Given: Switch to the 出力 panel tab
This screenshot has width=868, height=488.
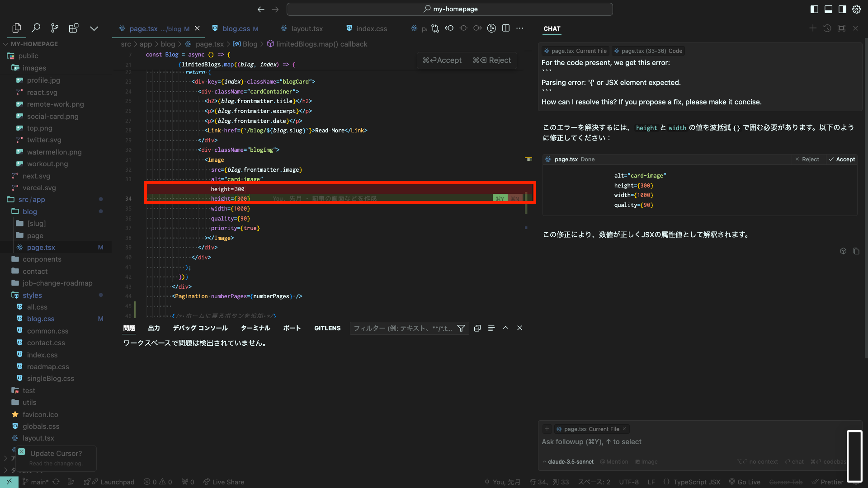Looking at the screenshot, I should (x=154, y=328).
